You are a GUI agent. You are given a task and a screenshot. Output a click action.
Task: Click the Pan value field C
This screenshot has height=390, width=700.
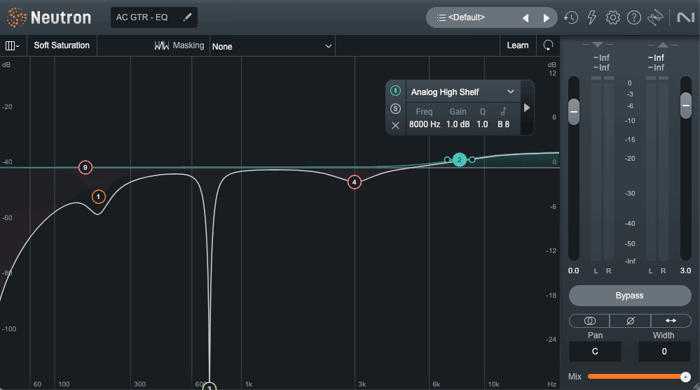click(x=595, y=352)
